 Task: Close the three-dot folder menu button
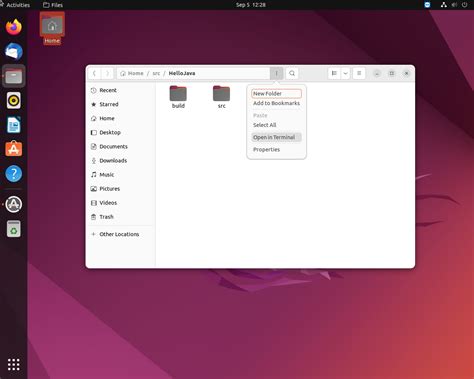tap(276, 73)
